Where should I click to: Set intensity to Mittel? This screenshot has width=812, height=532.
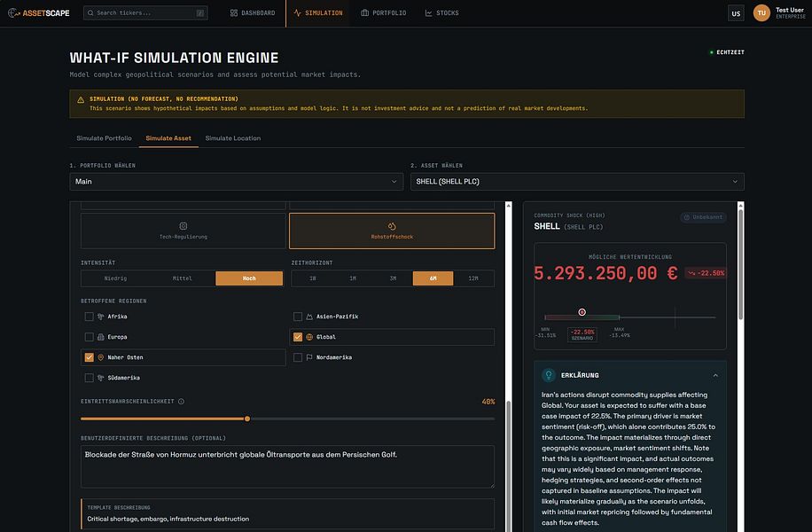(183, 278)
